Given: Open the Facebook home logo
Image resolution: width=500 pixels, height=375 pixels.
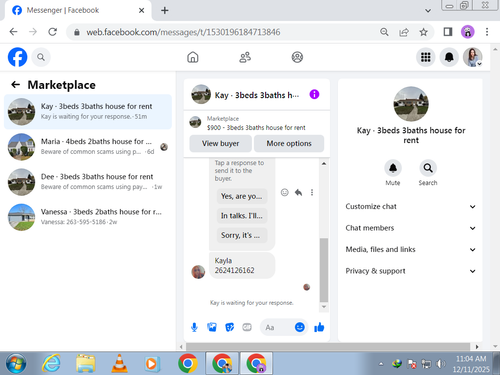Looking at the screenshot, I should tap(17, 57).
